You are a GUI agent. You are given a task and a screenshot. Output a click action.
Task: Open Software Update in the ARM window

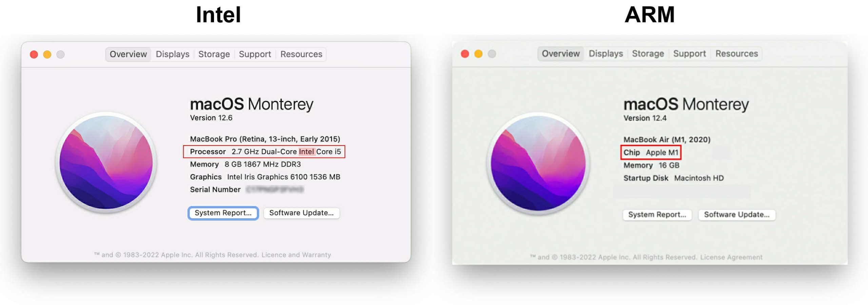(736, 215)
